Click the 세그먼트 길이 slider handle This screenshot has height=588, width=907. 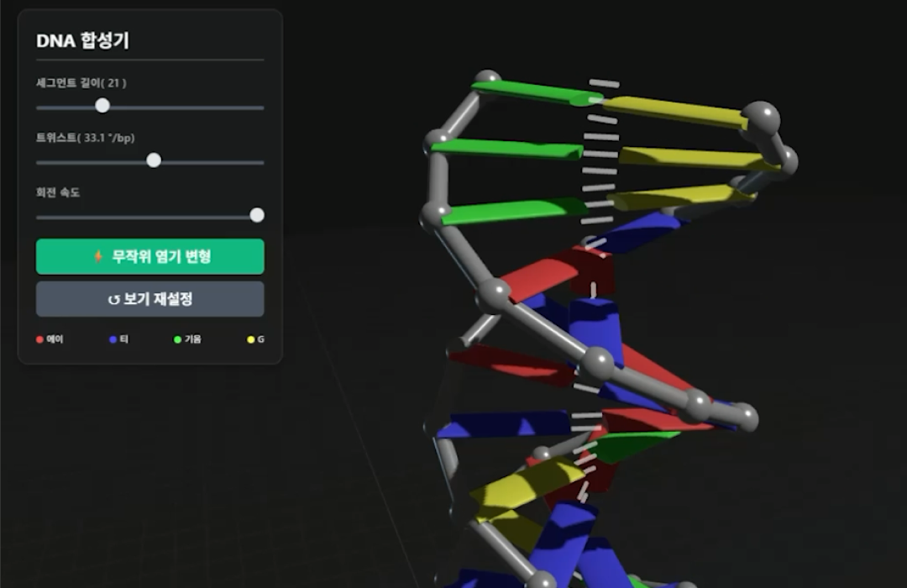[102, 106]
